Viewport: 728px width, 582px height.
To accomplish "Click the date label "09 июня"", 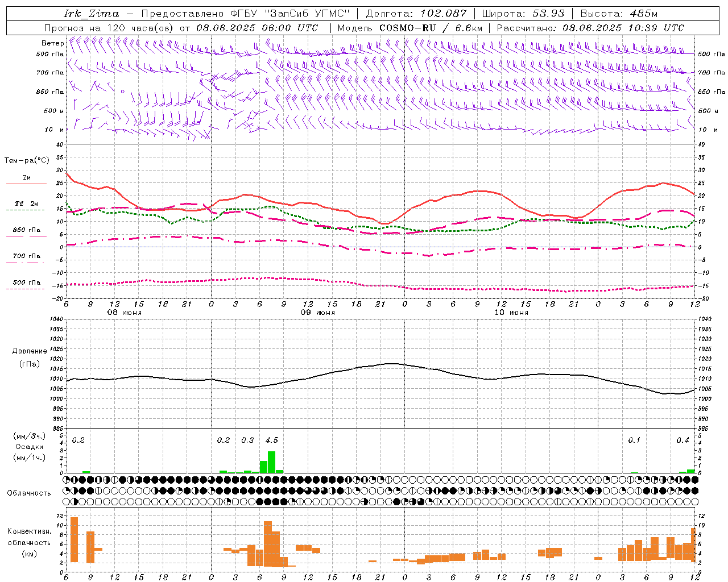I will [318, 313].
